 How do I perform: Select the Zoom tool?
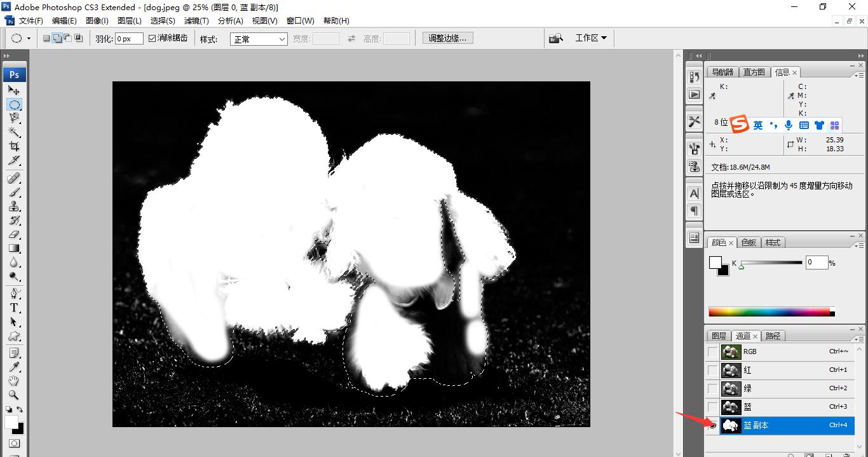[15, 393]
